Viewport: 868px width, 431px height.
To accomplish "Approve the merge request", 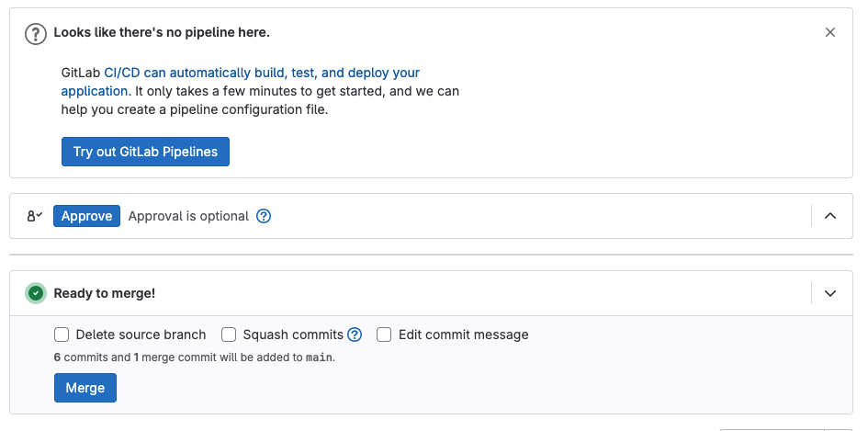I will point(86,216).
